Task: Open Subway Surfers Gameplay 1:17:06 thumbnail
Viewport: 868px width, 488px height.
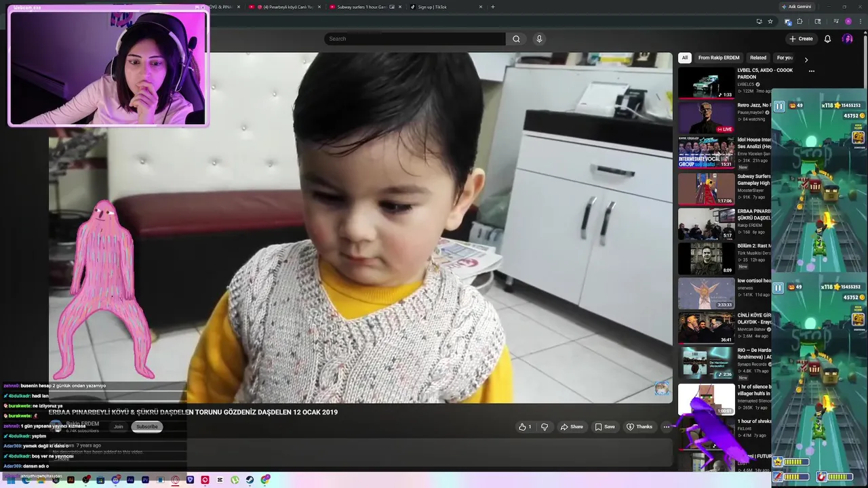Action: [x=707, y=188]
